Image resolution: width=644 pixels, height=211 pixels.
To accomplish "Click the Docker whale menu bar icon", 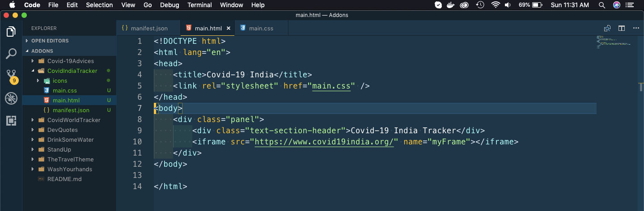I will 452,5.
